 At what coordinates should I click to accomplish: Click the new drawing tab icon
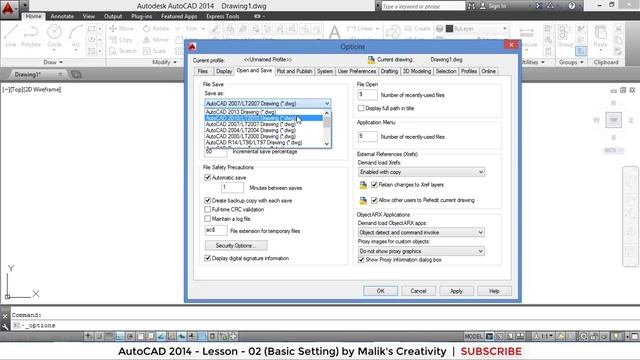[x=76, y=74]
